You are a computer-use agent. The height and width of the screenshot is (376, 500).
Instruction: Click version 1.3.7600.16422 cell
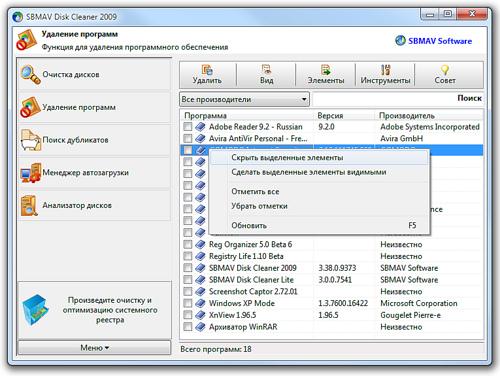point(343,303)
